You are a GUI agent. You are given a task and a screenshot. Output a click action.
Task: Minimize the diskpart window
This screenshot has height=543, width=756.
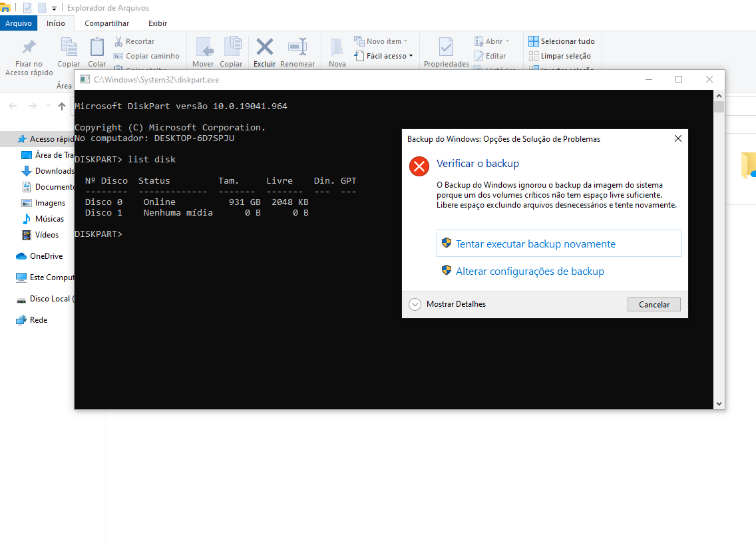(x=649, y=79)
